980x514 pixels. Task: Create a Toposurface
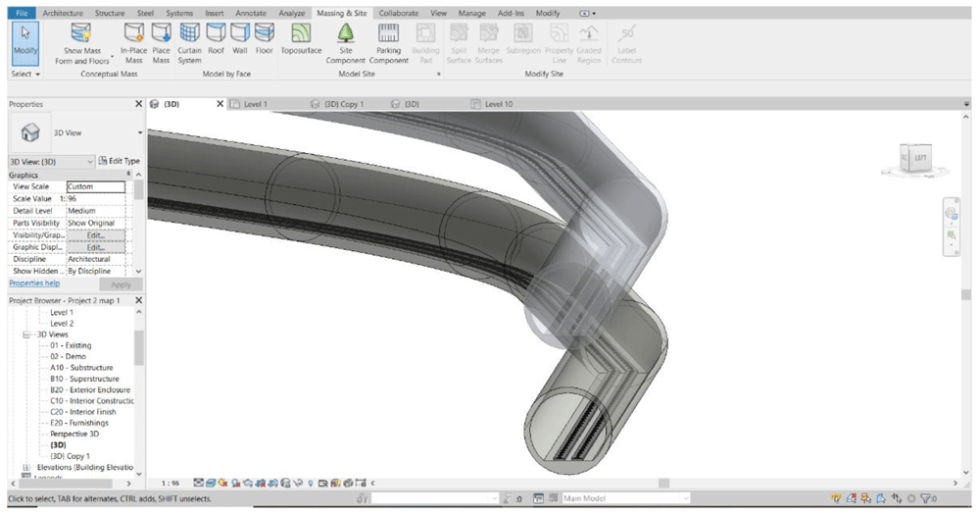301,35
